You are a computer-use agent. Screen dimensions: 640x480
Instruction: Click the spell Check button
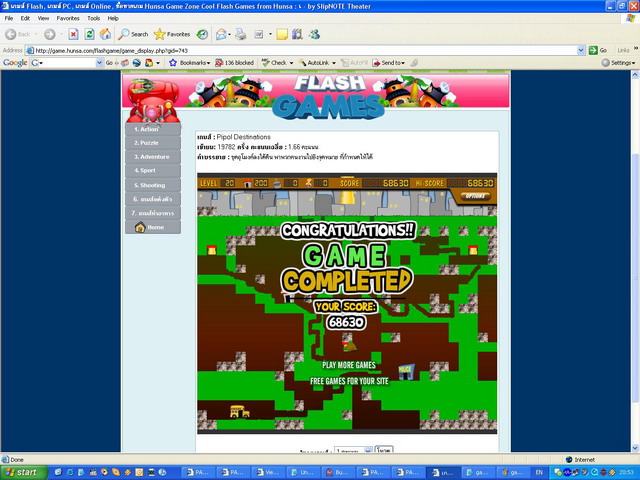277,62
